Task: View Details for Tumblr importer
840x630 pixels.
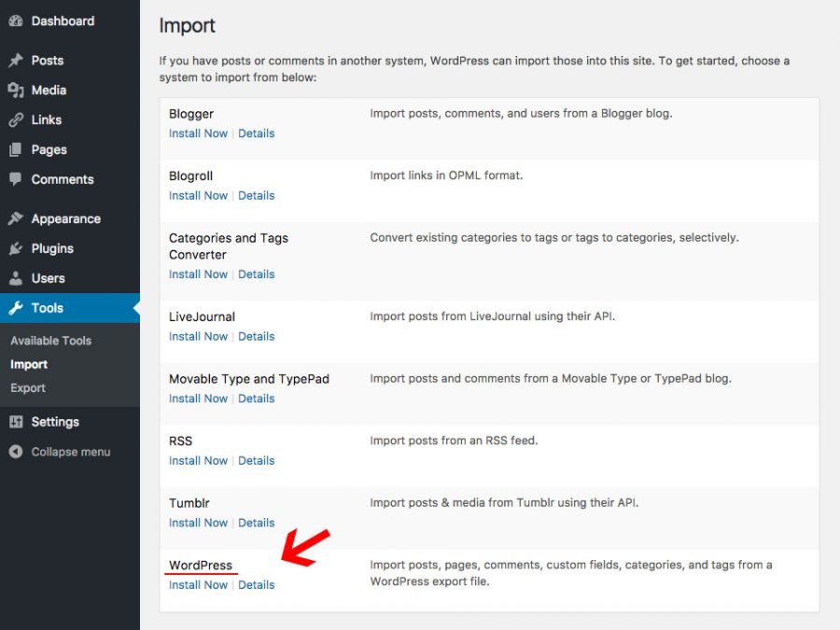Action: coord(256,523)
